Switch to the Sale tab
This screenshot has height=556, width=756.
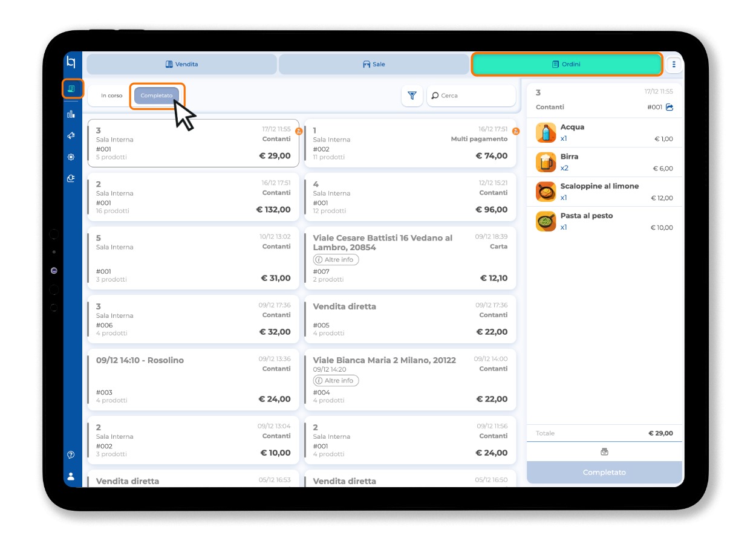point(374,64)
